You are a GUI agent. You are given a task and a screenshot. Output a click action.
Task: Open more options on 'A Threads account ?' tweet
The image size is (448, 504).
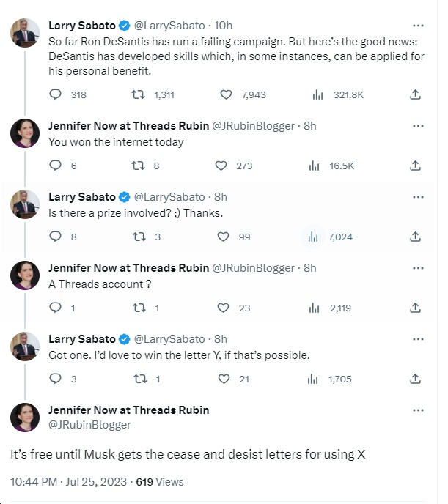tap(418, 268)
